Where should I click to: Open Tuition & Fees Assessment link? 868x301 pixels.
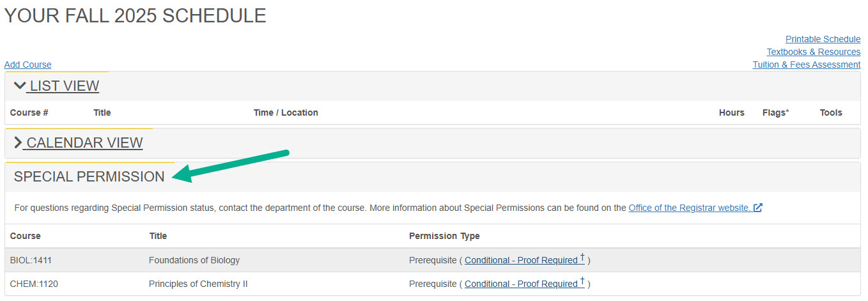[806, 65]
